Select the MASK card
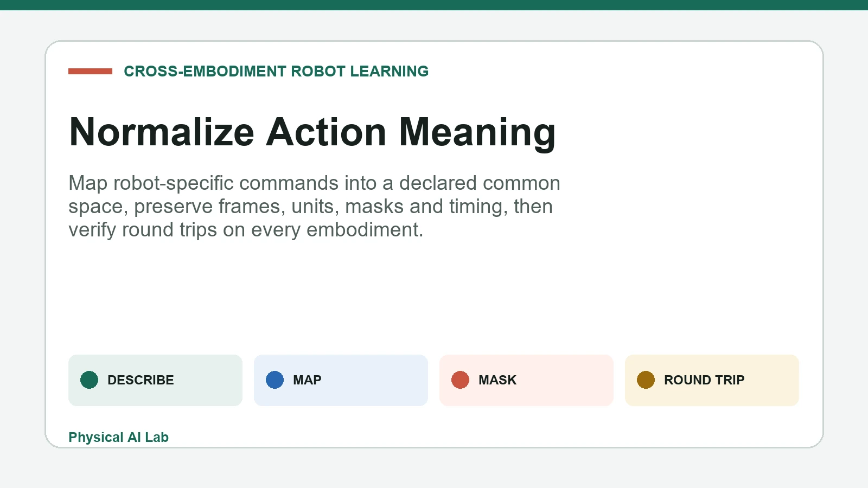Screen dimensions: 868x488 526,380
